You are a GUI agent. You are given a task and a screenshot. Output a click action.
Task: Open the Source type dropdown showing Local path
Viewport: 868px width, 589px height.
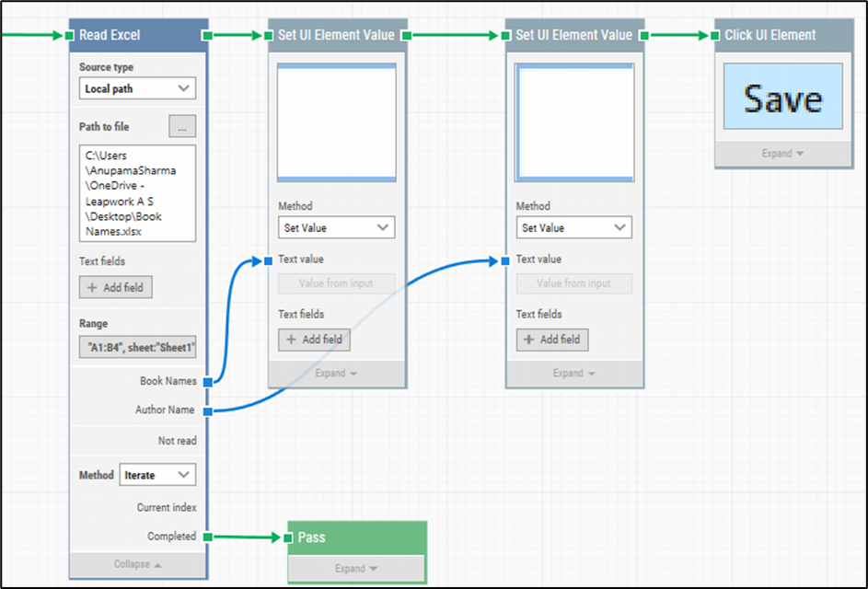pos(137,88)
